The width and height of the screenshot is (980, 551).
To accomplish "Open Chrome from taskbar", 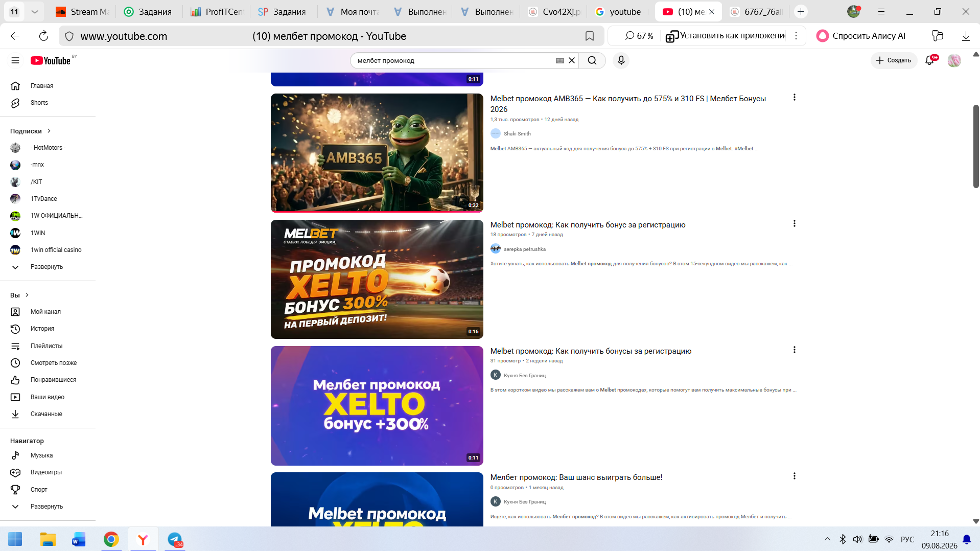I will click(111, 539).
